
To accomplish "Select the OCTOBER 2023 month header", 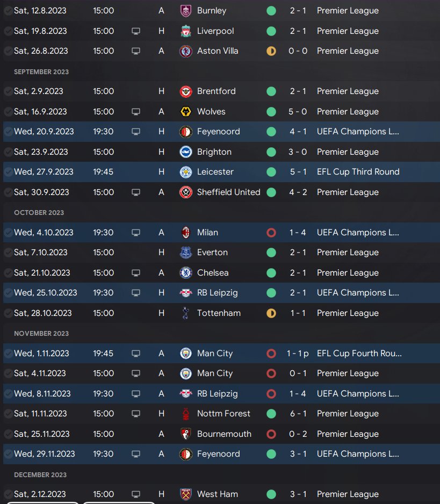I will pyautogui.click(x=39, y=213).
